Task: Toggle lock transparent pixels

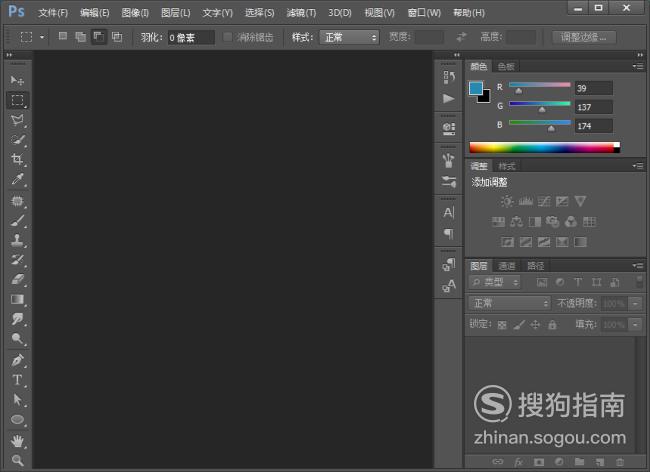Action: click(x=502, y=324)
